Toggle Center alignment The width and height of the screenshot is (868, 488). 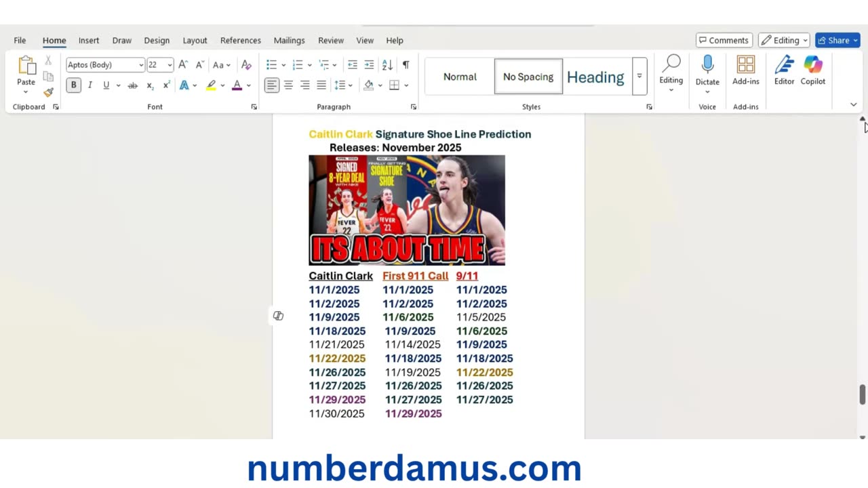288,85
